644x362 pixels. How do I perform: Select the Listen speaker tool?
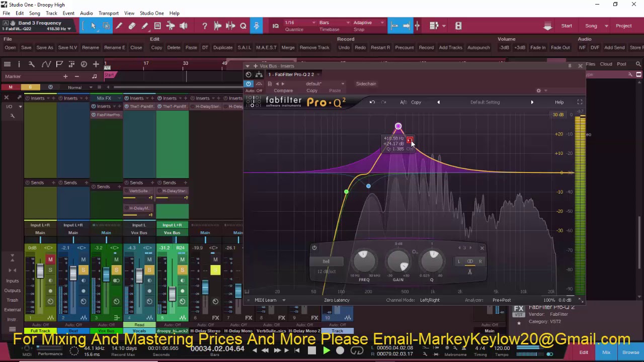click(x=184, y=26)
